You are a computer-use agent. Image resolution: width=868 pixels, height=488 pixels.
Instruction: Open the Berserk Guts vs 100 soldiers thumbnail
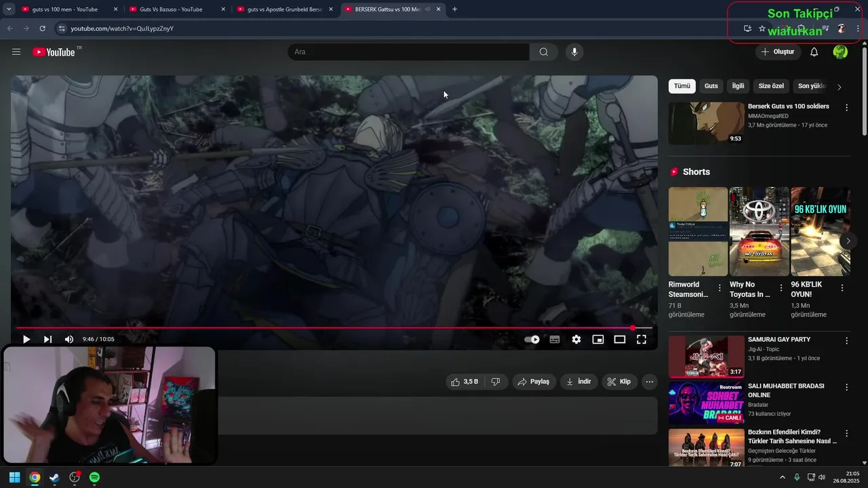pos(707,123)
